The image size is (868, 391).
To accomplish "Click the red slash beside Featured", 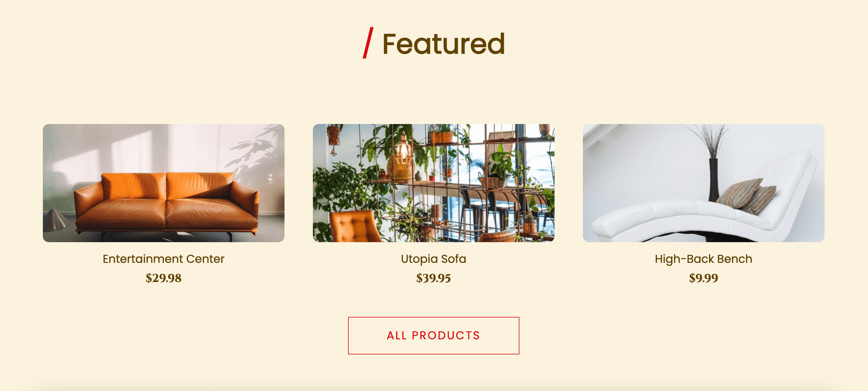I will [368, 43].
